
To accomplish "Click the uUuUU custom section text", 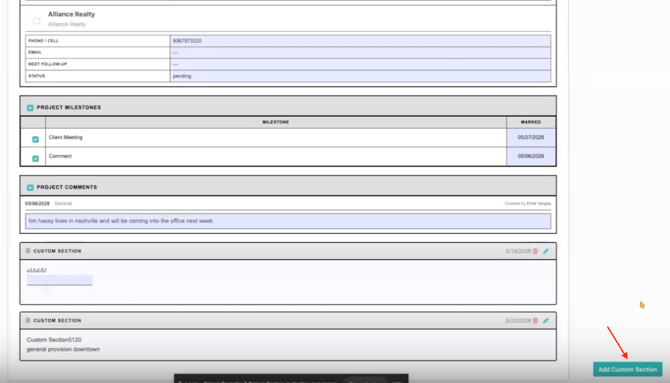I will 36,270.
